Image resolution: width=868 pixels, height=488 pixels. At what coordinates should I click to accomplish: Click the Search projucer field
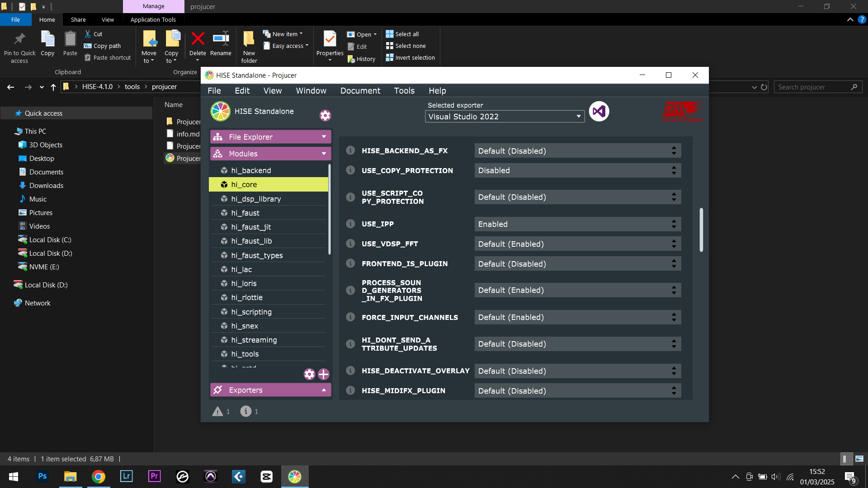coord(818,87)
